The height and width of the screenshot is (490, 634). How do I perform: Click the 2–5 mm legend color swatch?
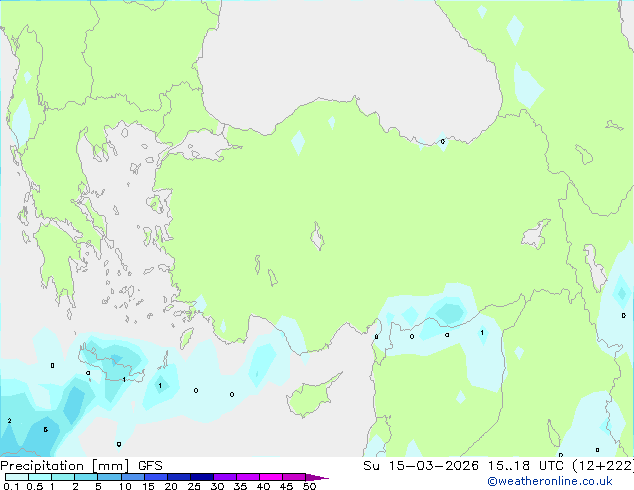87,477
